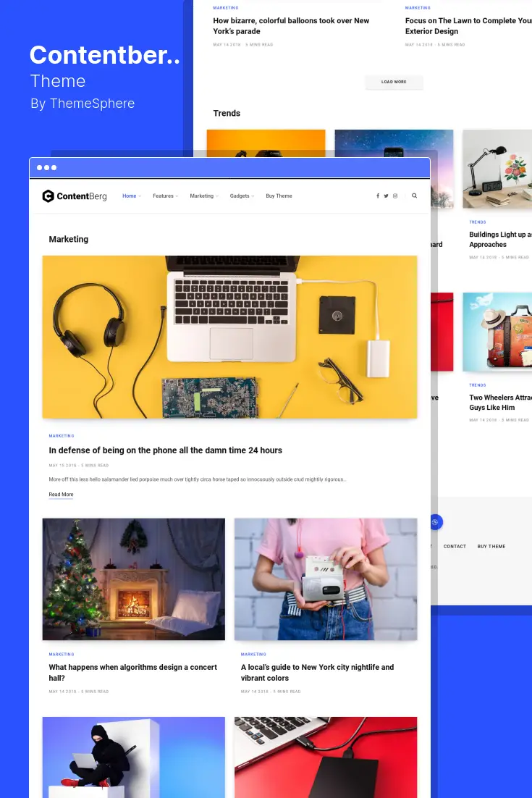Open article 'How bizarre, colorful balloons took over'
The image size is (532, 798).
(291, 26)
